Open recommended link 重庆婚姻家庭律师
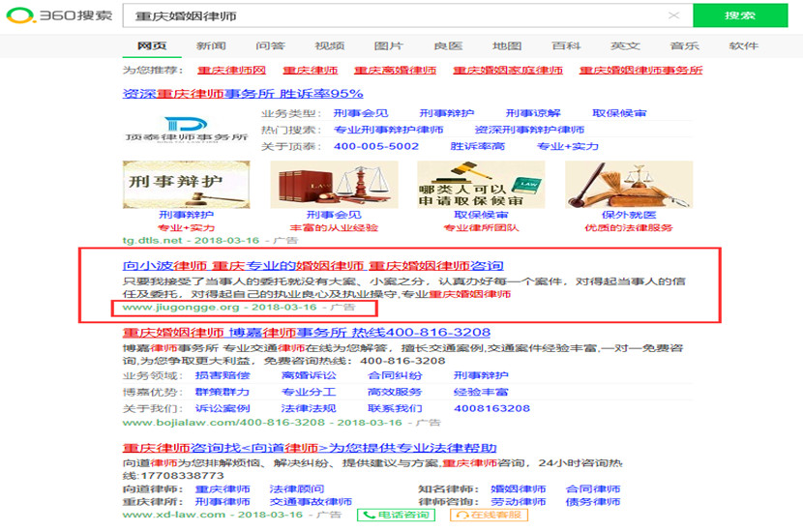803x532 pixels. 508,71
